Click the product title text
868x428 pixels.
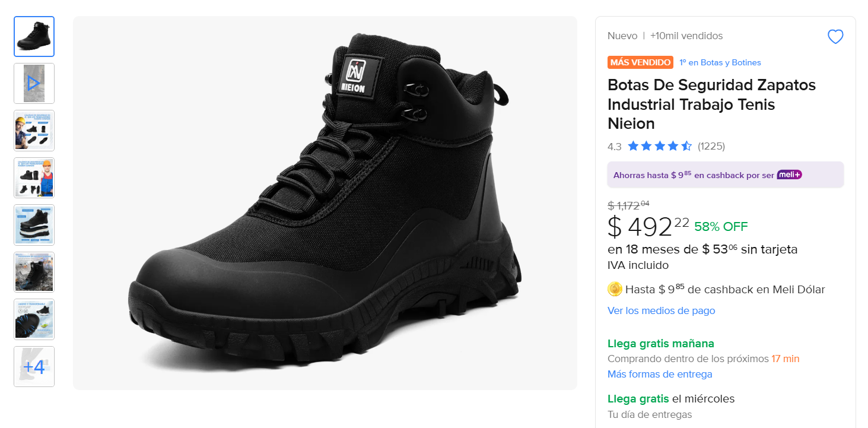(711, 104)
